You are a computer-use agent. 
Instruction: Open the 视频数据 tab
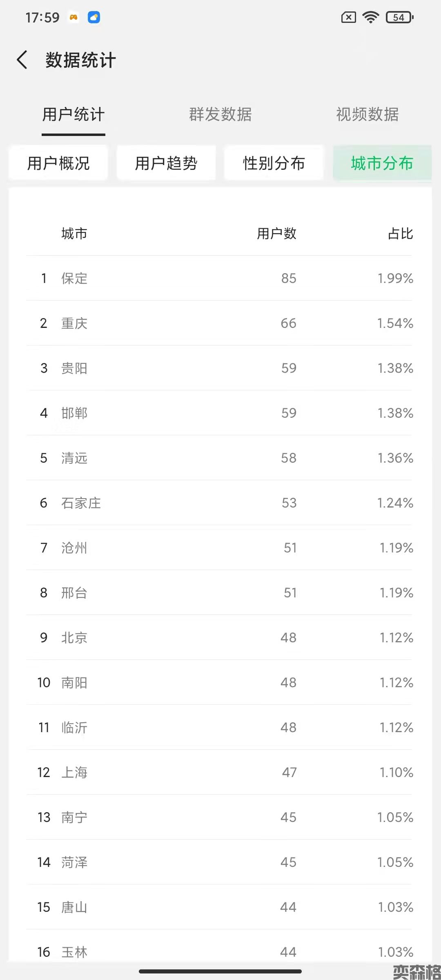click(367, 114)
